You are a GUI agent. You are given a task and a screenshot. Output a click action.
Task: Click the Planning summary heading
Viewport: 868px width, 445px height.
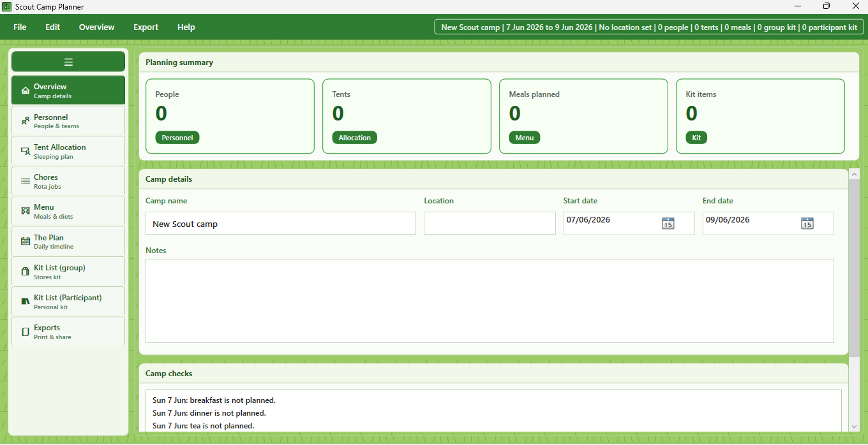[179, 62]
